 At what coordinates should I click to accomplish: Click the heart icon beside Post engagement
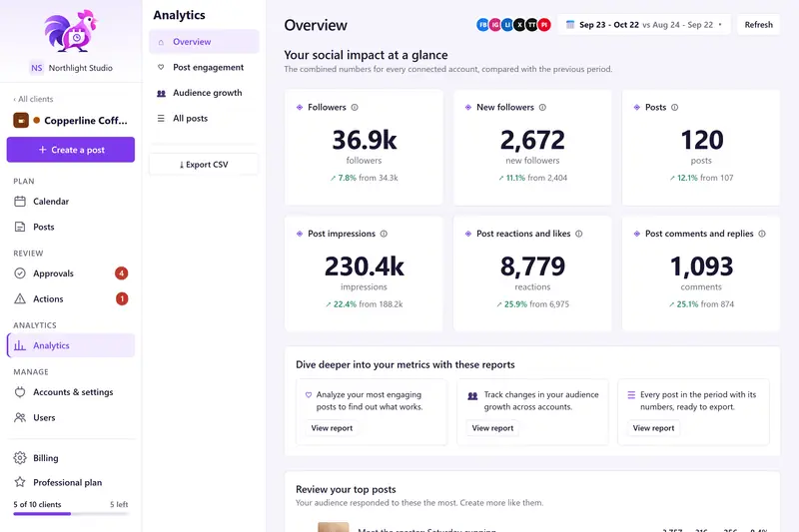tap(161, 67)
